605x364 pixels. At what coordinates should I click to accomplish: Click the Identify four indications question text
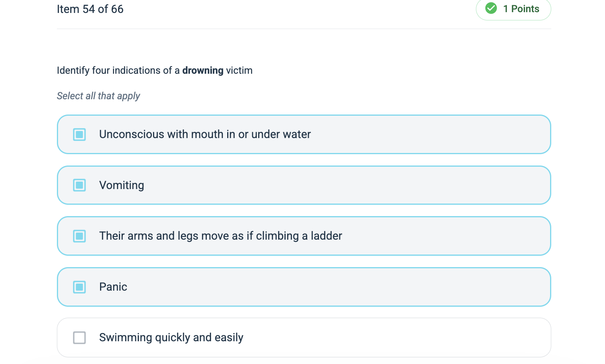[155, 71]
